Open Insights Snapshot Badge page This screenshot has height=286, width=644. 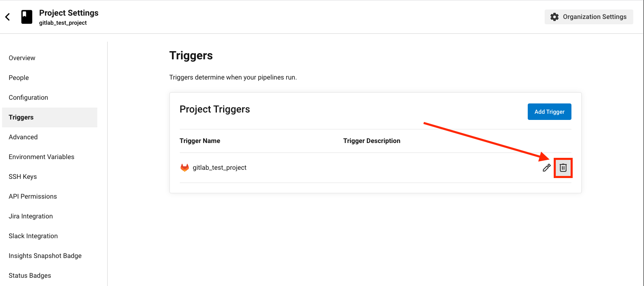(45, 256)
